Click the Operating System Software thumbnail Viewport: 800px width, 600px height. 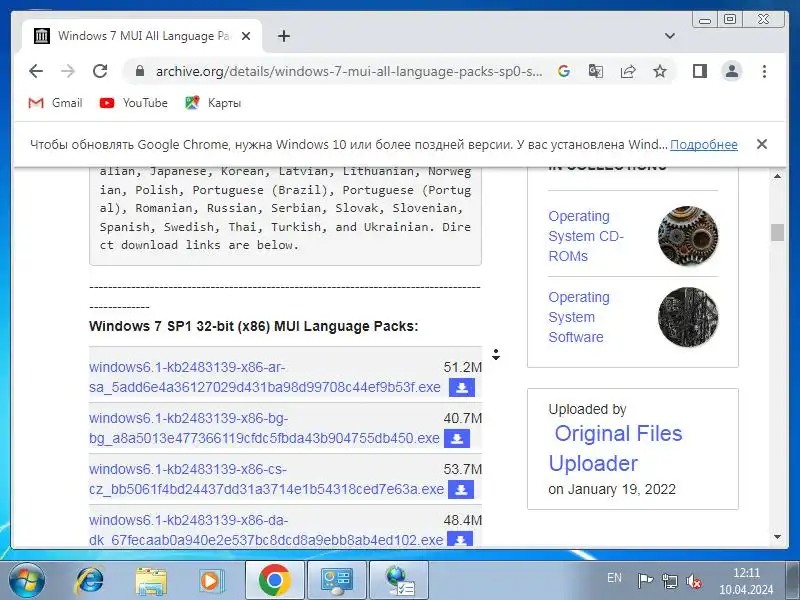click(x=688, y=317)
